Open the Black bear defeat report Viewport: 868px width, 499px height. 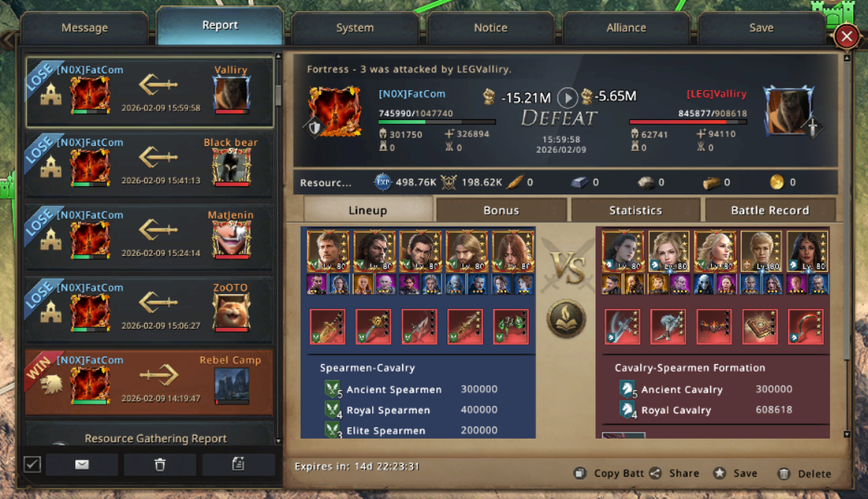tap(150, 165)
